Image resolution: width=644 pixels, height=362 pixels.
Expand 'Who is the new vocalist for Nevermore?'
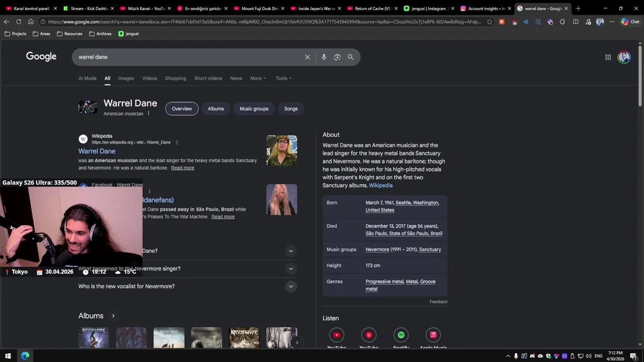click(188, 287)
